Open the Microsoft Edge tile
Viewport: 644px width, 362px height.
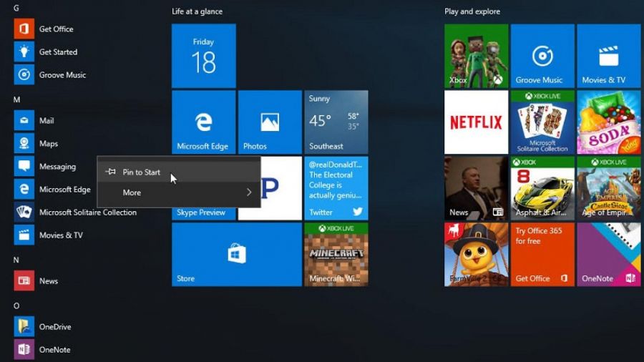click(x=204, y=122)
